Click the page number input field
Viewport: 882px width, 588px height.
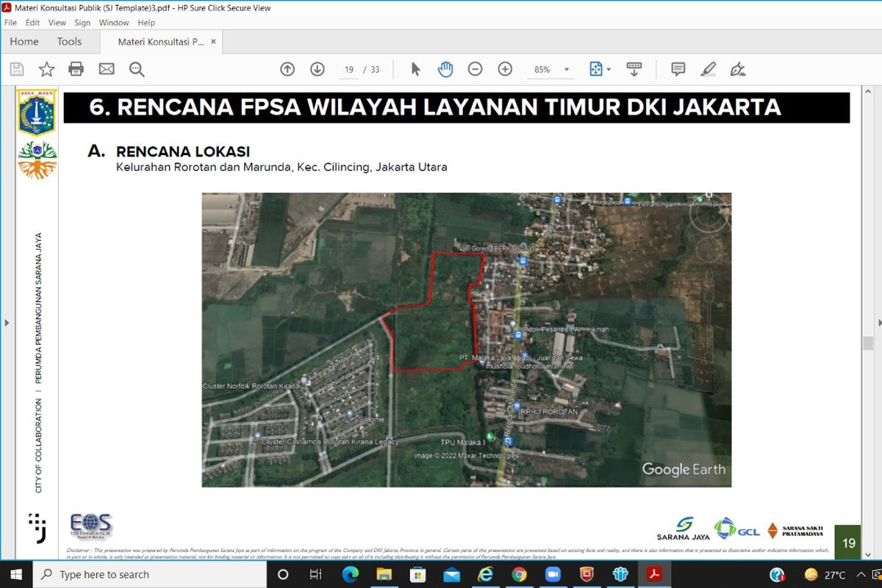349,70
